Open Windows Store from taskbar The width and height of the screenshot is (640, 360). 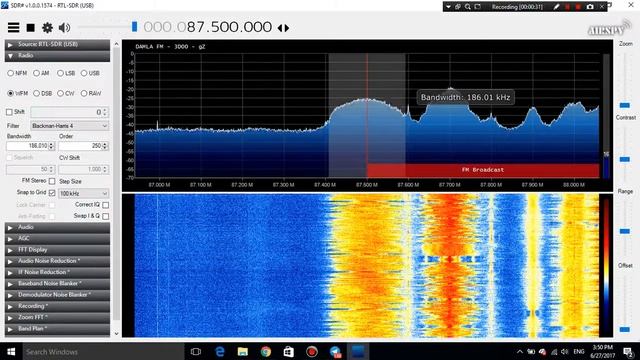click(289, 351)
